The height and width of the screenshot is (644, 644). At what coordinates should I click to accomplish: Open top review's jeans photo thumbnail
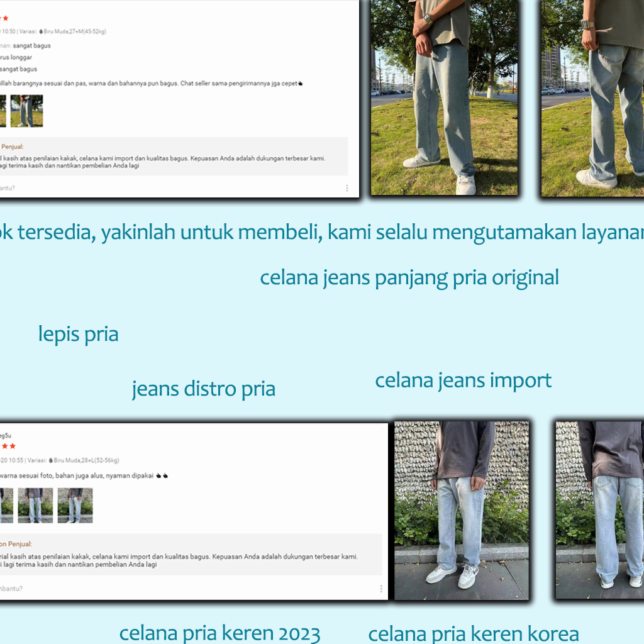point(26,111)
